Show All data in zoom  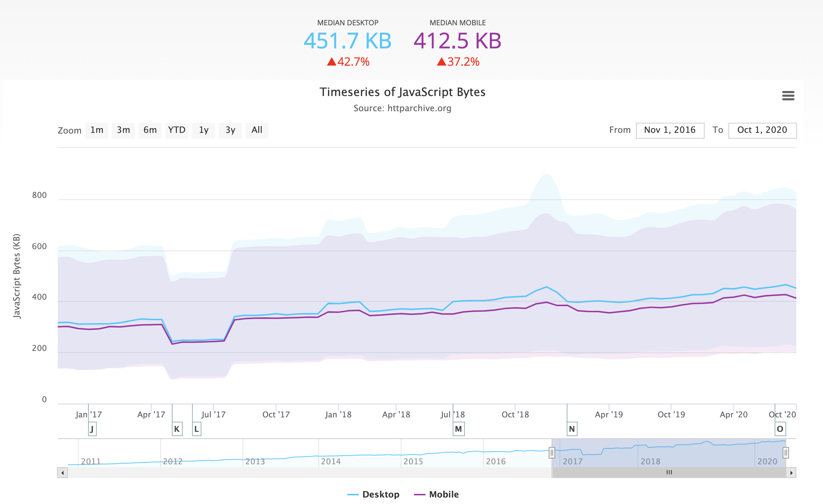point(257,130)
